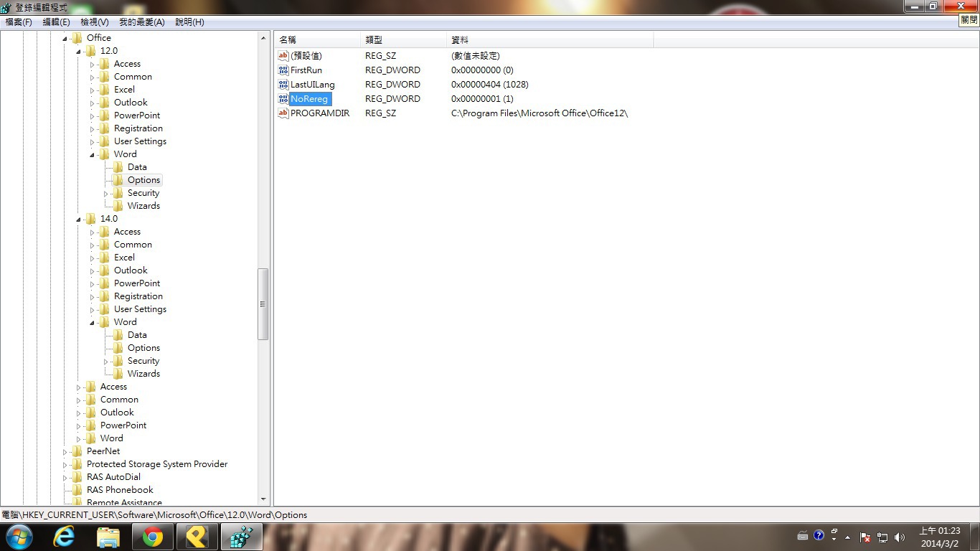Select the Excel key under 12.0
Viewport: 980px width, 551px height.
[x=124, y=90]
